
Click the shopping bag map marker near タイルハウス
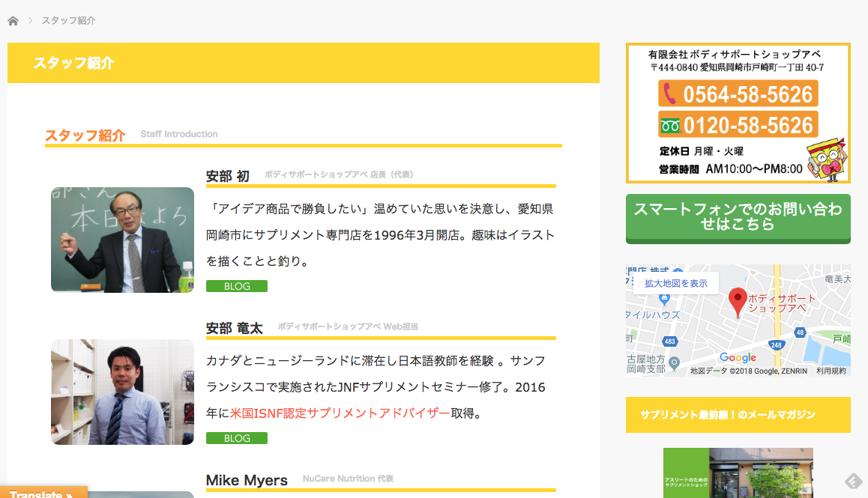pos(665,299)
